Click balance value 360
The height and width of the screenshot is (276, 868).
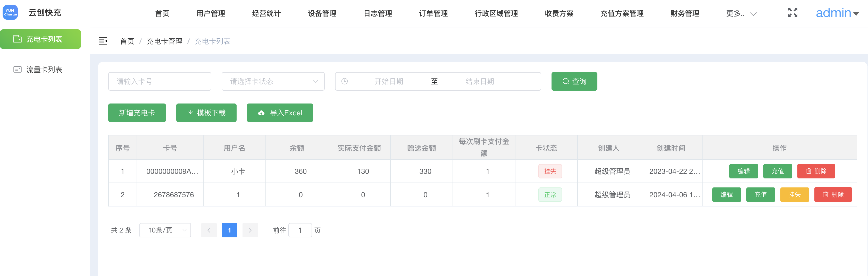point(301,171)
